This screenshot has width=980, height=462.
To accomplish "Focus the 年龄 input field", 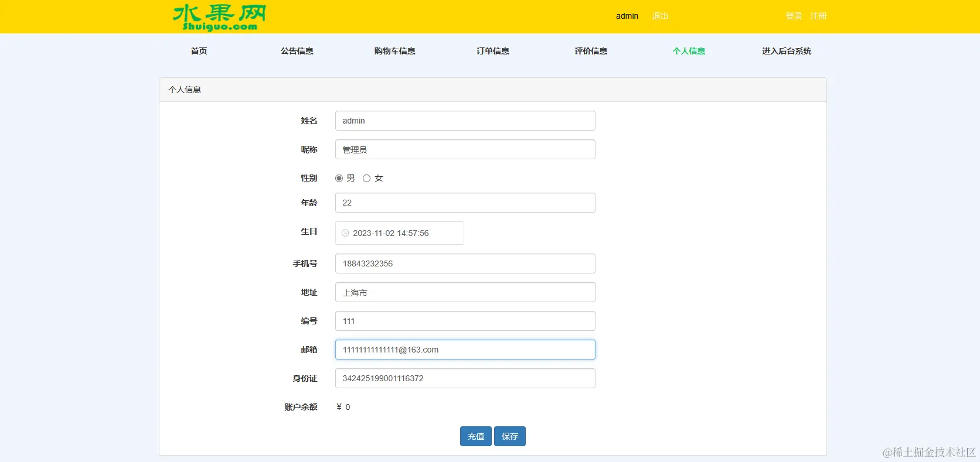I will (x=465, y=203).
